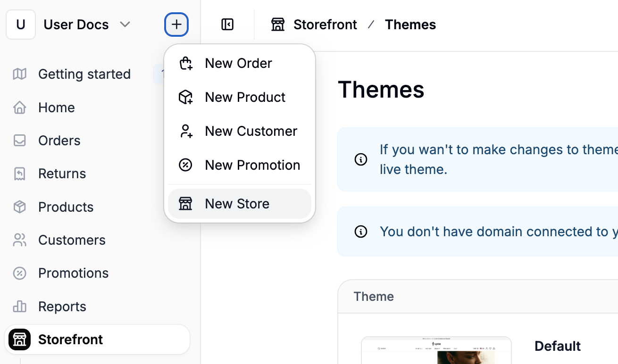Open the User Docs dropdown chevron
Viewport: 618px width, 364px height.
(x=125, y=25)
